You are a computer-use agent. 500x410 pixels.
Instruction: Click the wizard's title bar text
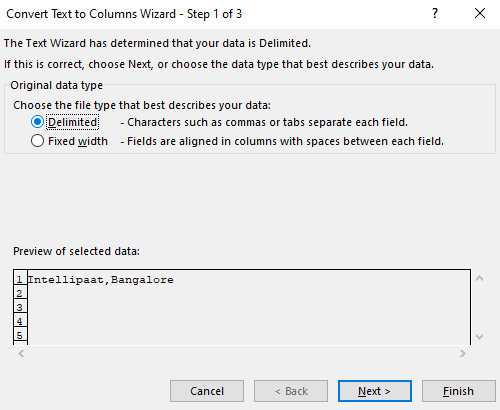[124, 14]
